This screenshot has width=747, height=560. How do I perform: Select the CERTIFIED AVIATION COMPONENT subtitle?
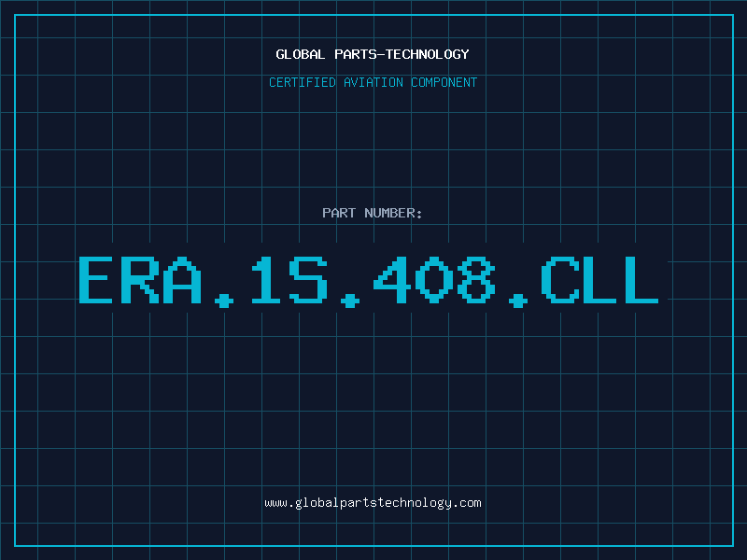coord(373,82)
